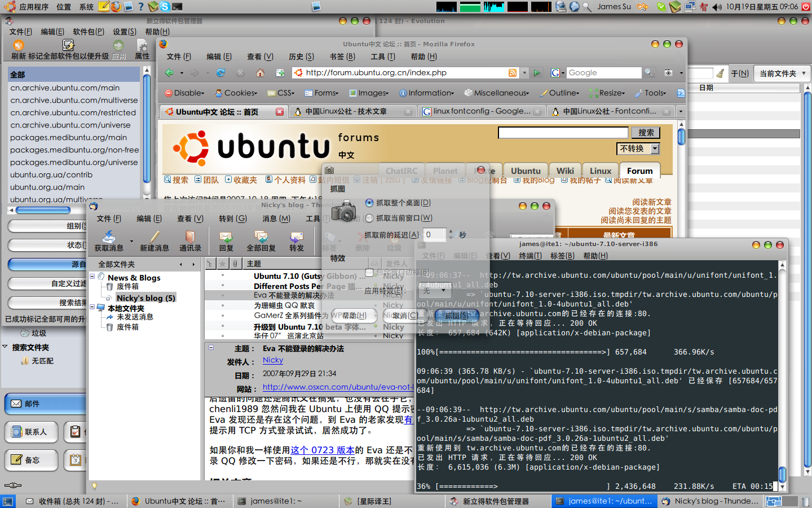Click the mark-all-upgrades icon in Synaptic
The width and height of the screenshot is (812, 508).
(68, 45)
